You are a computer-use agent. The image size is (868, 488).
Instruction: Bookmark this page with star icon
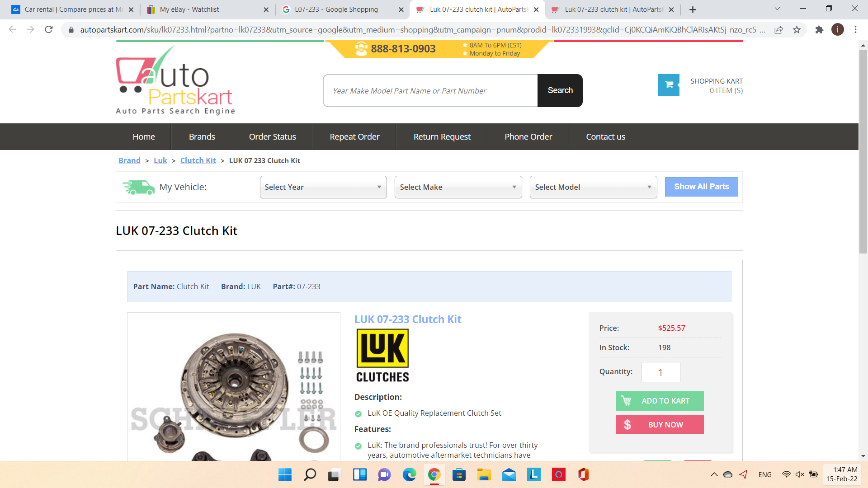tap(797, 30)
